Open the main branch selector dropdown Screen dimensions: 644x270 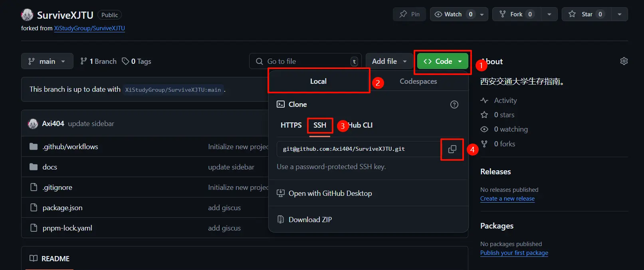point(47,61)
